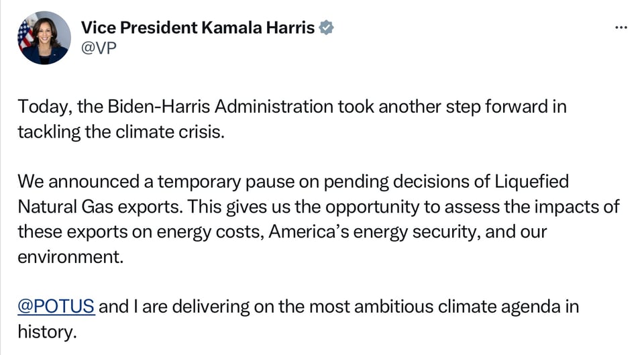Open the profile picture avatar
Screen dimensions: 644x355
pyautogui.click(x=44, y=38)
